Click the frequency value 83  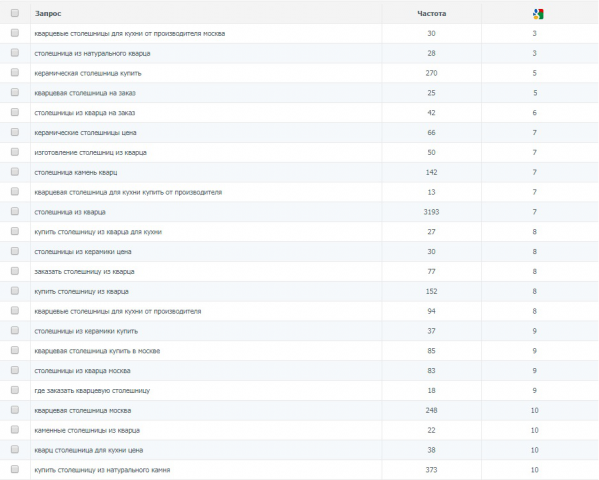click(431, 371)
